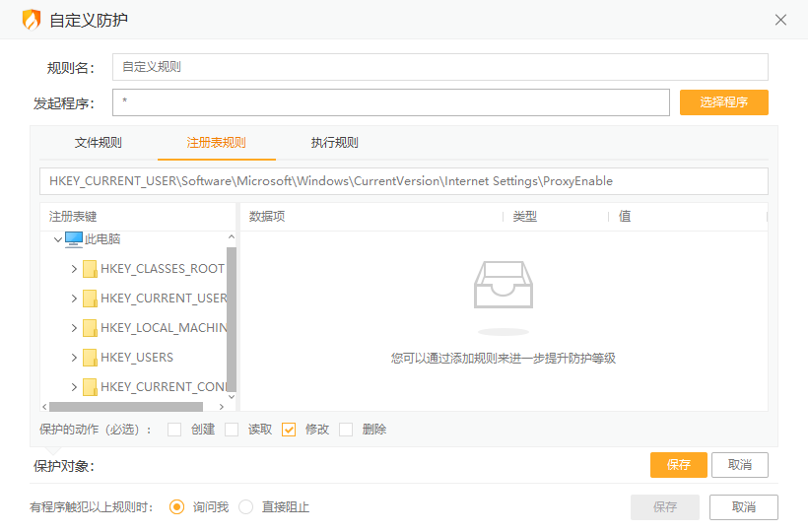The image size is (808, 532).
Task: Select the HKEY_CLASSES_ROOT folder icon
Action: [x=90, y=269]
